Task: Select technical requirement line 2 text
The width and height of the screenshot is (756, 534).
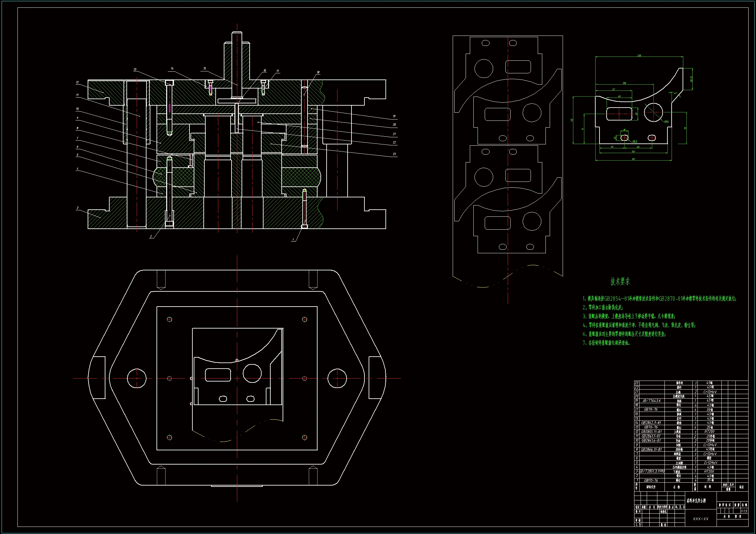Action: click(603, 308)
